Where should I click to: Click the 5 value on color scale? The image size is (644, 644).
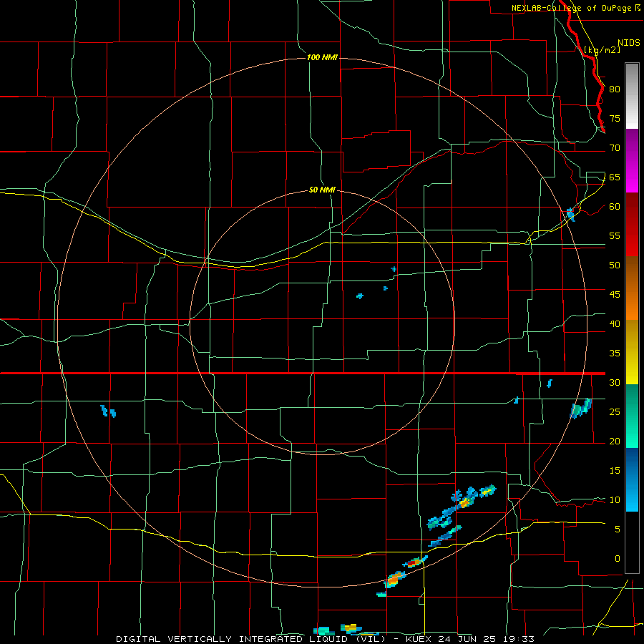coord(618,530)
